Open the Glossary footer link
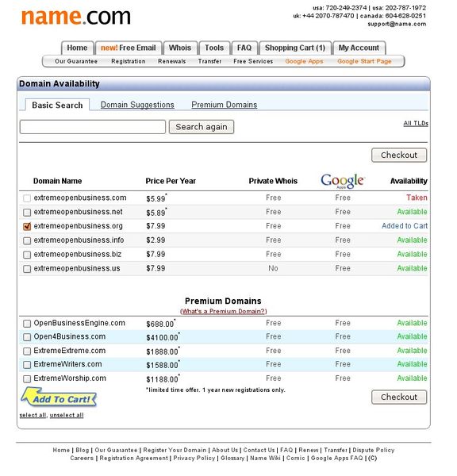The image size is (457, 476). (x=232, y=458)
